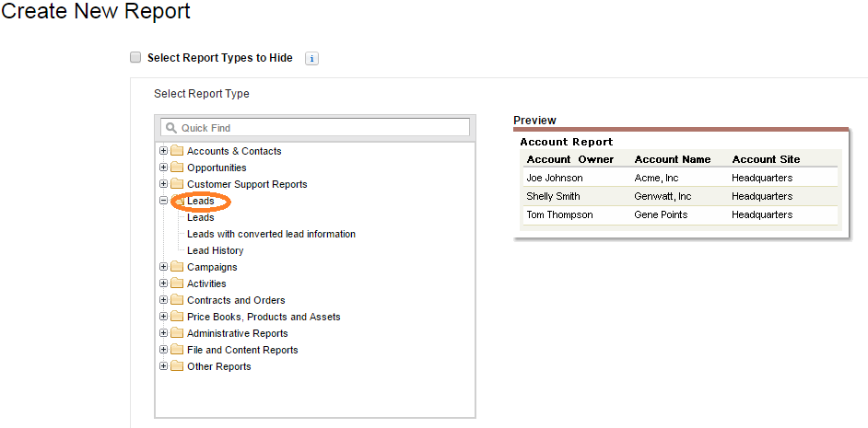
Task: Select the Lead History report type
Action: point(215,250)
